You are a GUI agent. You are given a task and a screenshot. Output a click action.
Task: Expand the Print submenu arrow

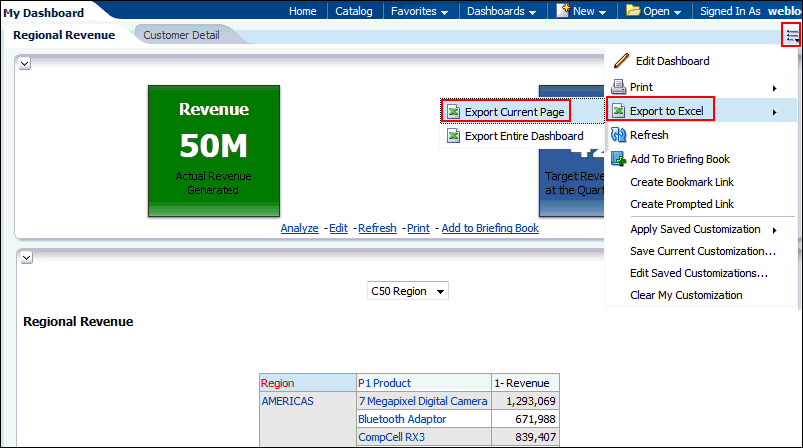(775, 88)
